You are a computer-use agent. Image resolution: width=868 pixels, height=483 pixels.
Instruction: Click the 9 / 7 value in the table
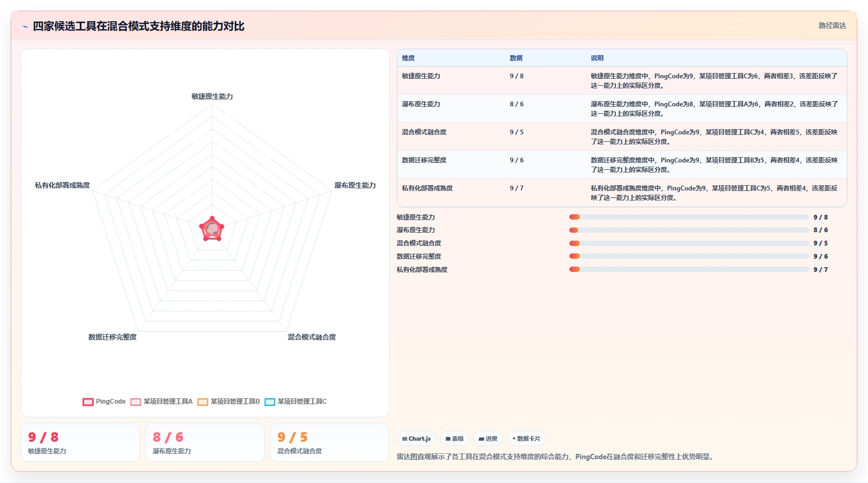click(x=516, y=188)
